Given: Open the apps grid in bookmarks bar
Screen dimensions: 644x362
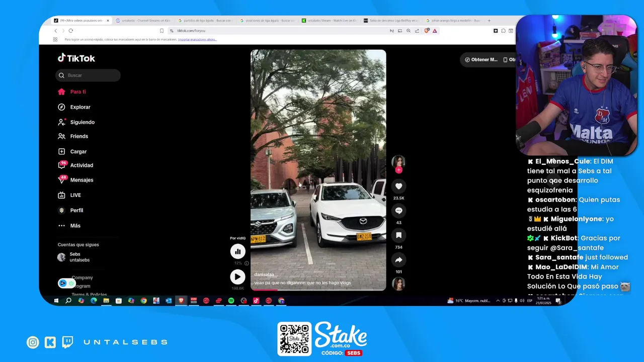Looking at the screenshot, I should click(x=55, y=39).
